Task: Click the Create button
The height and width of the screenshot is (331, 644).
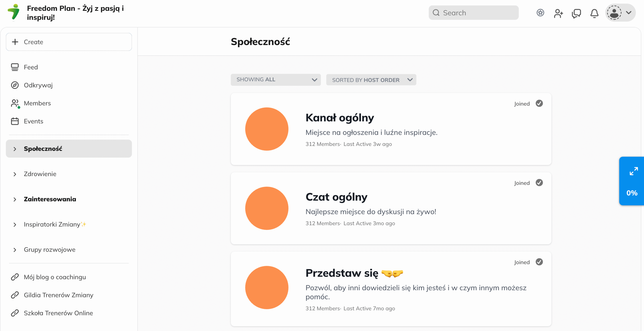Action: (69, 42)
